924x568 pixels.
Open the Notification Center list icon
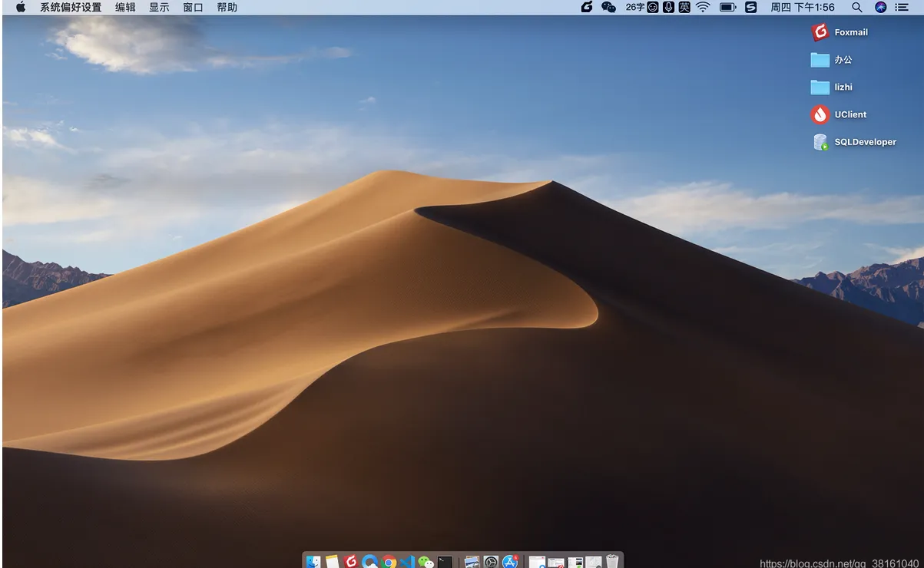click(902, 7)
